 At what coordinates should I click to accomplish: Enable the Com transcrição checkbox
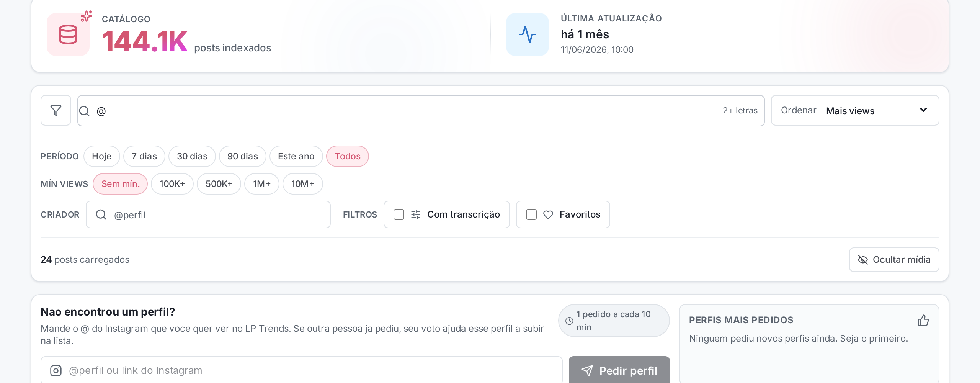(399, 214)
